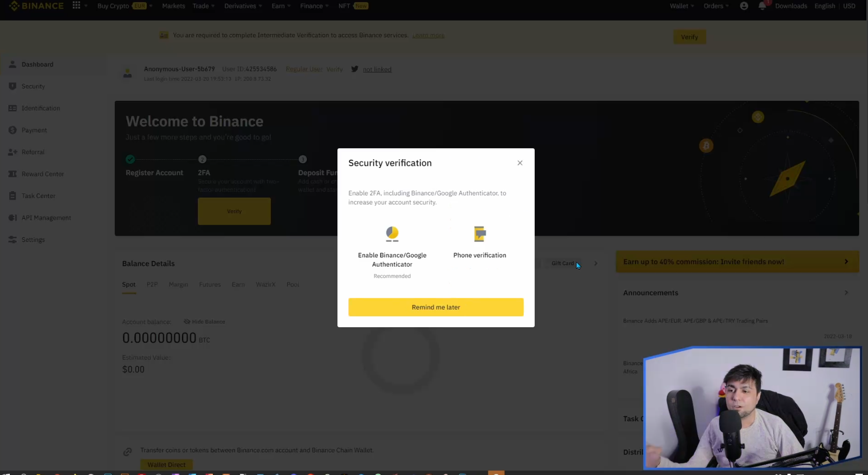This screenshot has width=868, height=475.
Task: Open Settings in sidebar
Action: [x=33, y=240]
